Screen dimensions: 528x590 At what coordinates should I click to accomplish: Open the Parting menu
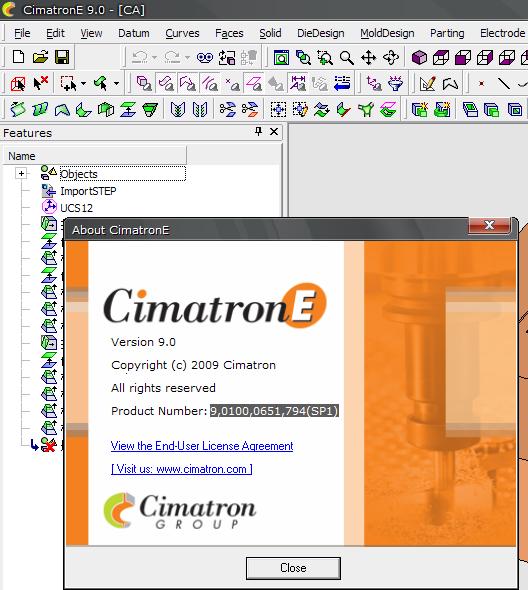pyautogui.click(x=447, y=33)
